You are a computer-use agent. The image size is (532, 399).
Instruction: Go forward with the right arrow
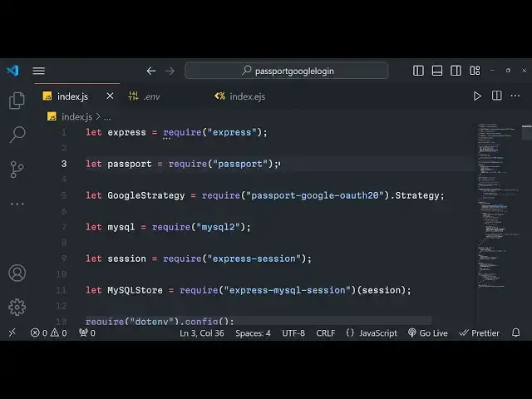pyautogui.click(x=170, y=71)
